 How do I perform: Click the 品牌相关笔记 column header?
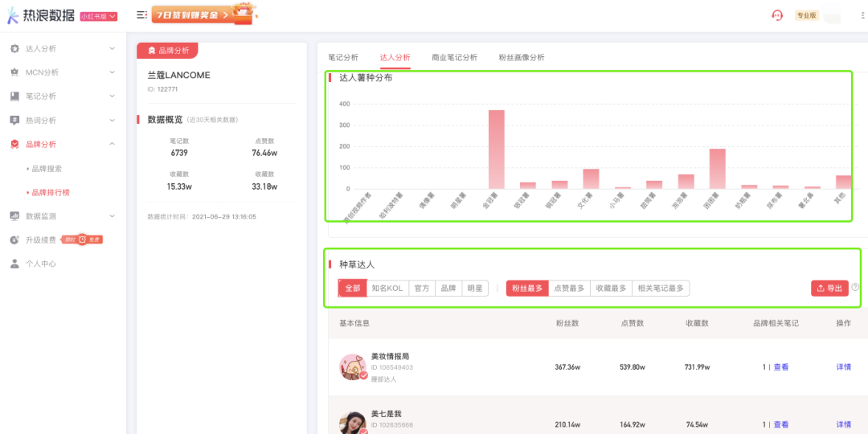776,323
